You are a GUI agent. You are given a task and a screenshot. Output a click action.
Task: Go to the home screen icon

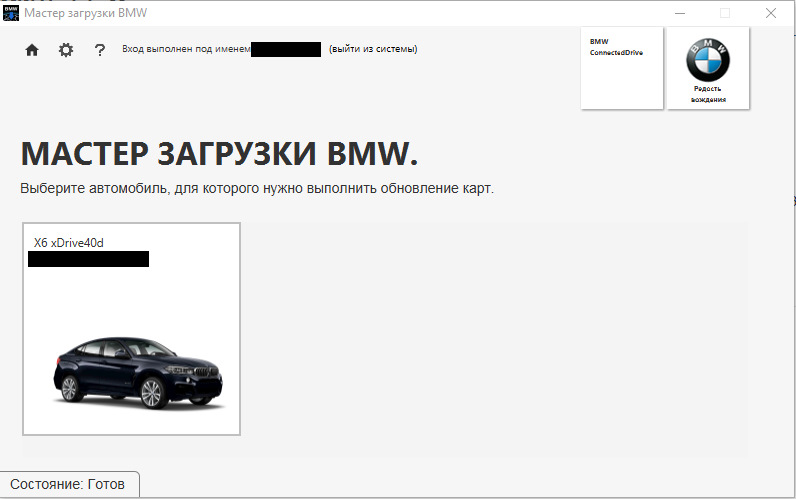pos(32,50)
